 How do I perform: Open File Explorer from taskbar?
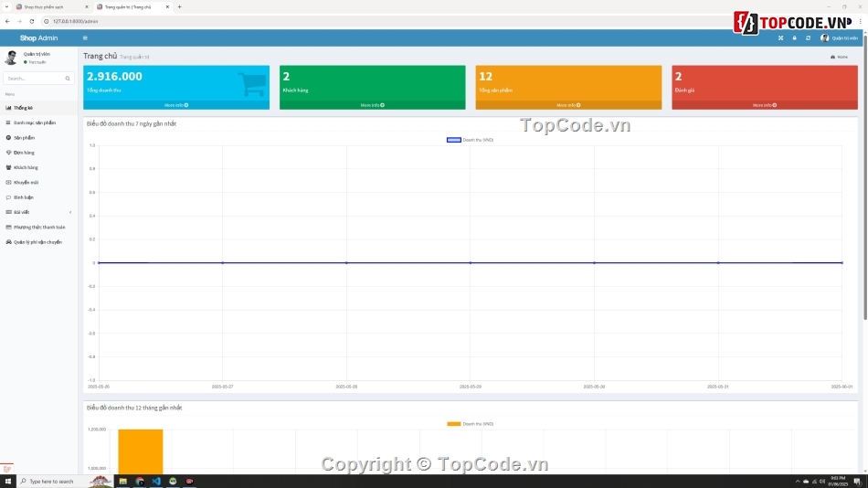[x=123, y=482]
